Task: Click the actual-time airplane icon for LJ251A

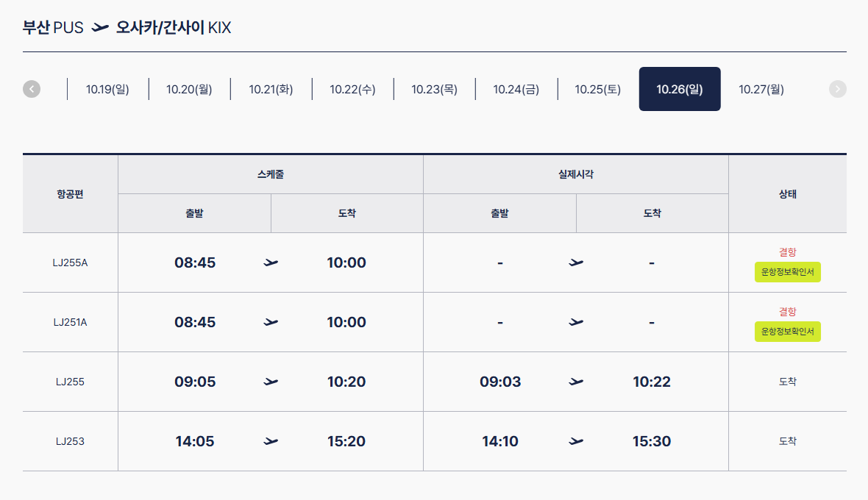Action: [x=576, y=322]
